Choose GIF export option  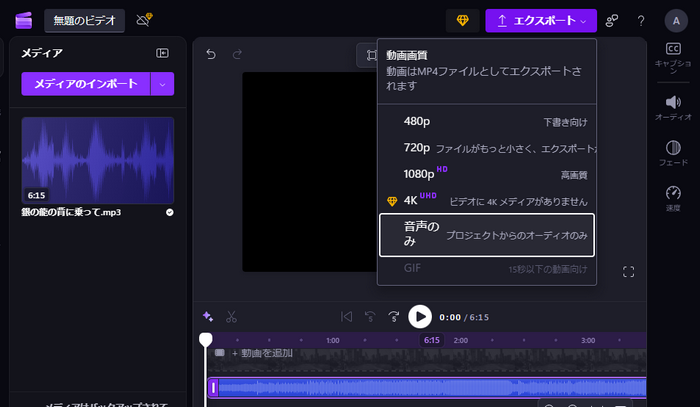[x=487, y=269]
